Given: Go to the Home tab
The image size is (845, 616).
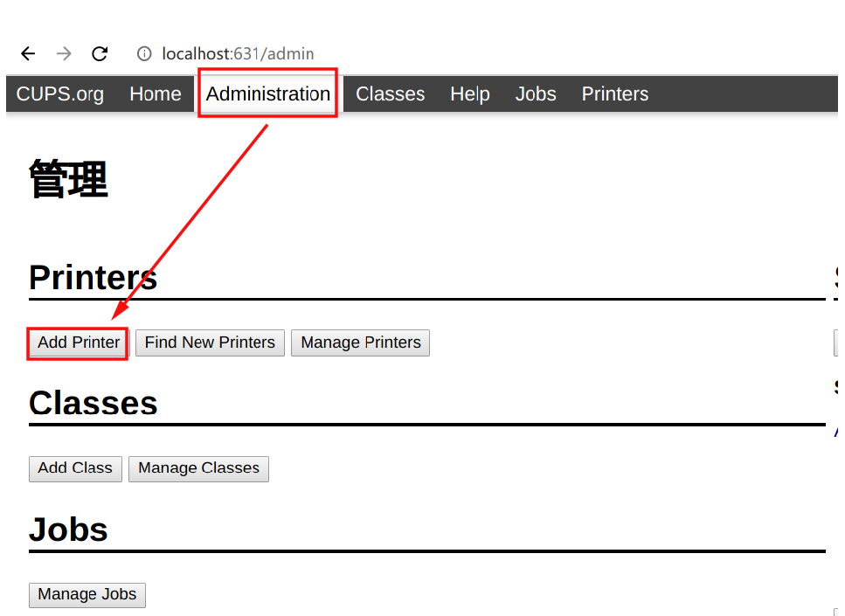Looking at the screenshot, I should 156,94.
